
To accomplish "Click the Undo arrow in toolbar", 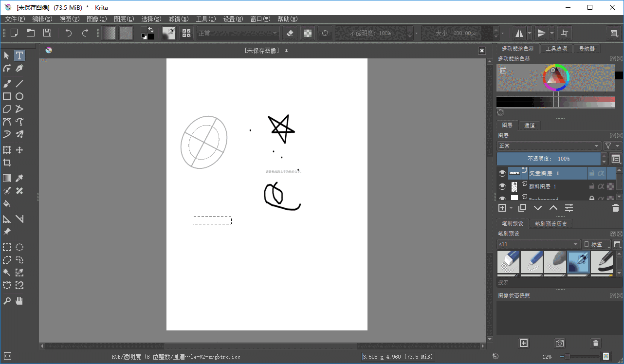I will [69, 33].
